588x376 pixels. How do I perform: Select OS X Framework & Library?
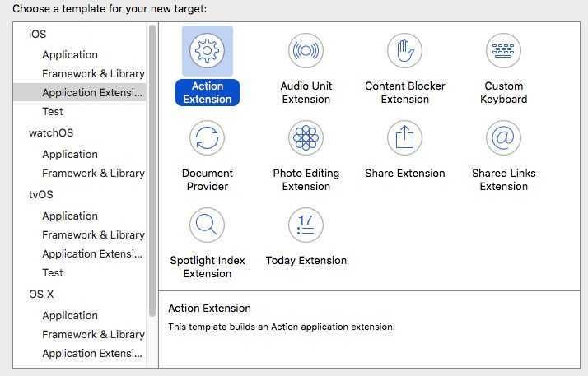[93, 334]
